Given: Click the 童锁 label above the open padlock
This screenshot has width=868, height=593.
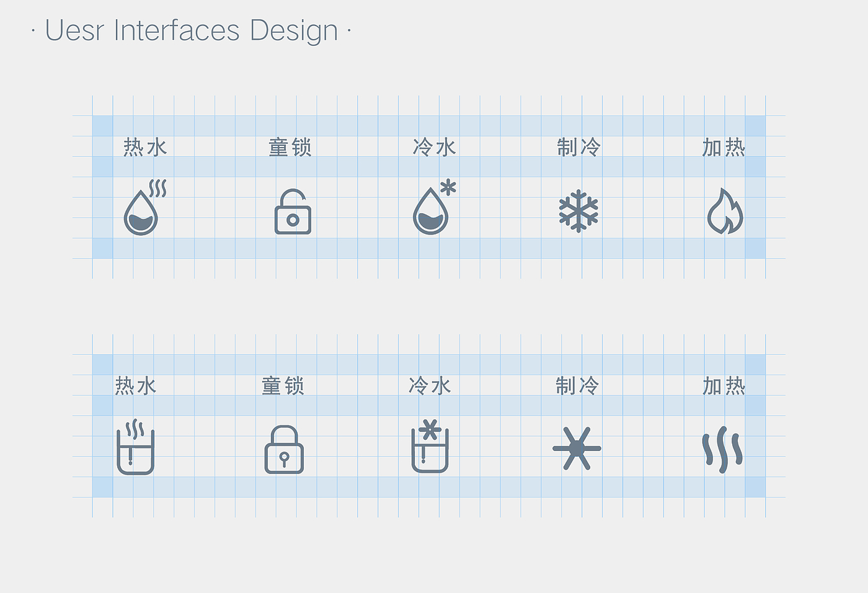Looking at the screenshot, I should click(x=290, y=148).
